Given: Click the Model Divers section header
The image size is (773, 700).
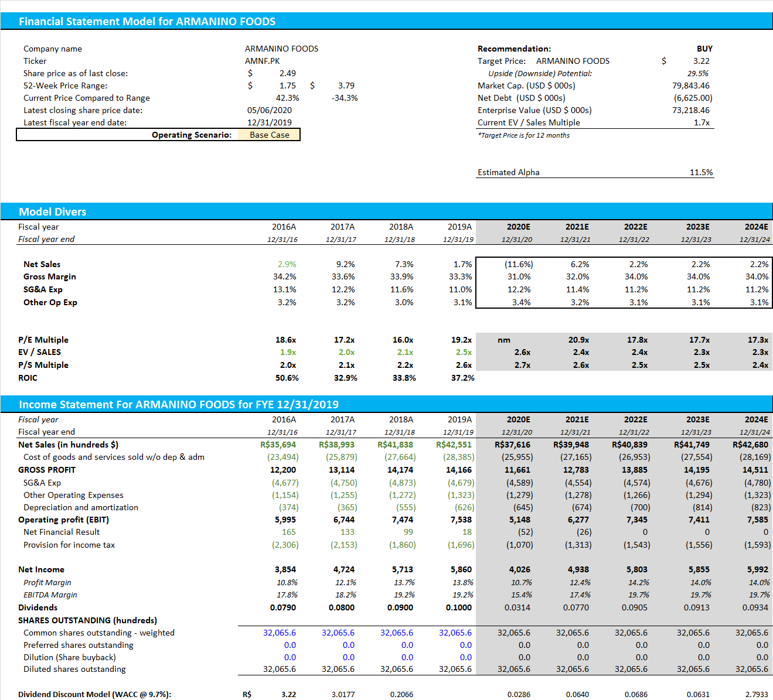Looking at the screenshot, I should point(387,211).
